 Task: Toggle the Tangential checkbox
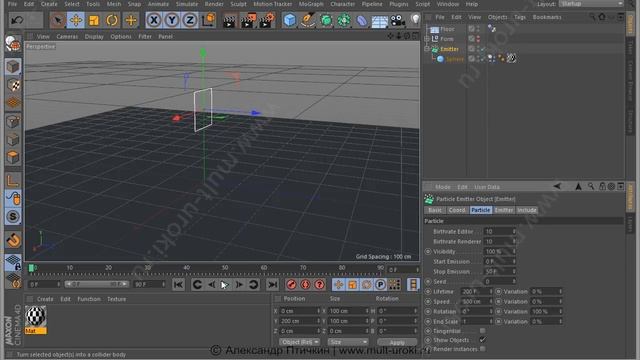tap(482, 331)
